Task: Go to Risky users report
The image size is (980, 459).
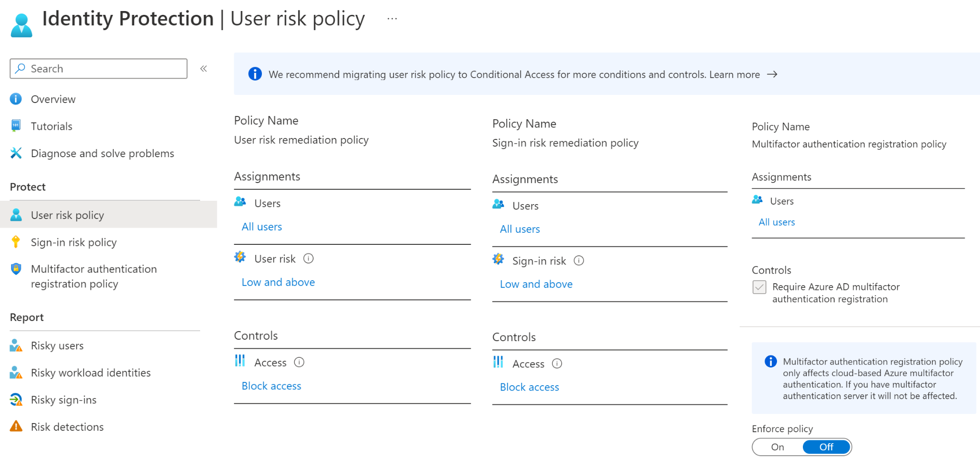Action: tap(57, 345)
